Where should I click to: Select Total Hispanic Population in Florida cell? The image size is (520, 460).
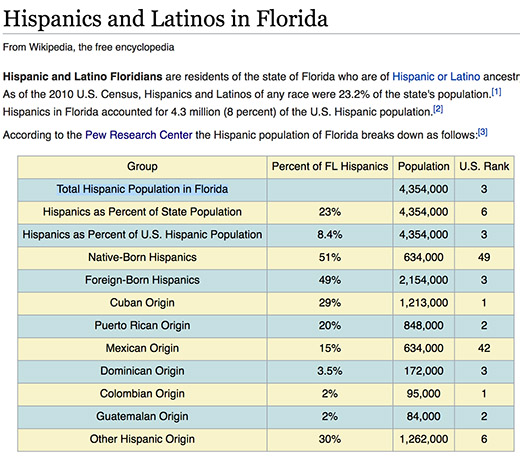tap(142, 189)
